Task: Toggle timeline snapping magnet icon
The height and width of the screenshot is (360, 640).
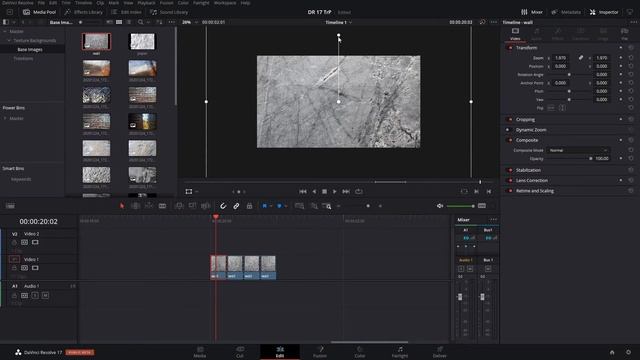Action: (223, 206)
